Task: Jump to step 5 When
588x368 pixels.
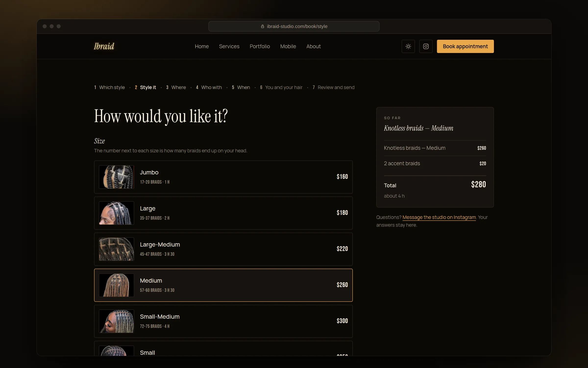Action: click(x=241, y=87)
